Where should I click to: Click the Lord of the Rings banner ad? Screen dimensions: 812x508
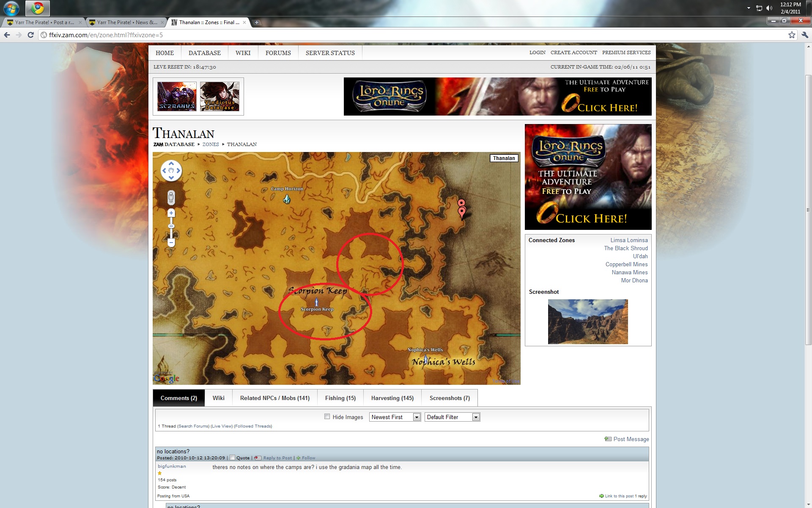(x=497, y=97)
